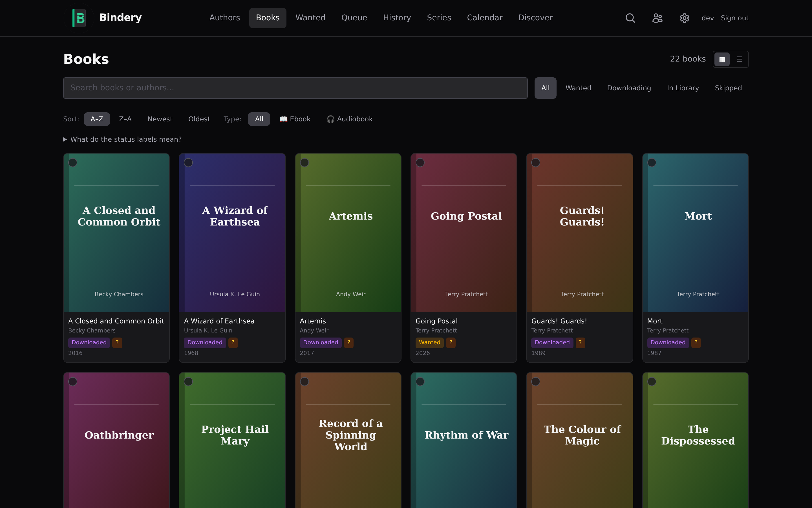Select The Colour of Magic checkbox
812x508 pixels.
(x=536, y=382)
